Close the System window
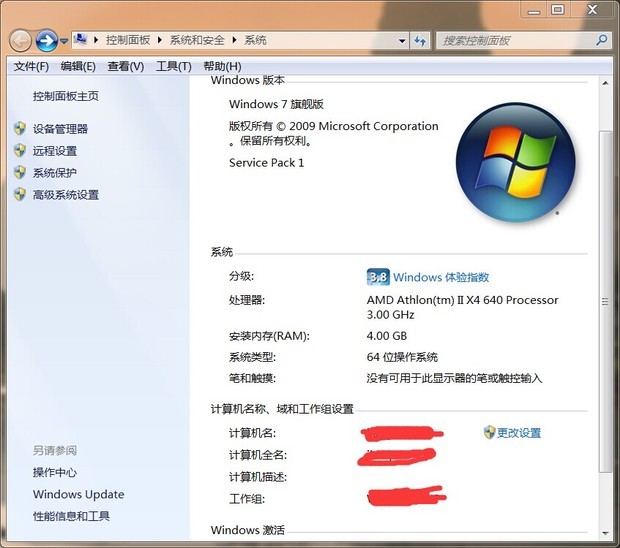Screen dimensions: 620x548 point(592,9)
